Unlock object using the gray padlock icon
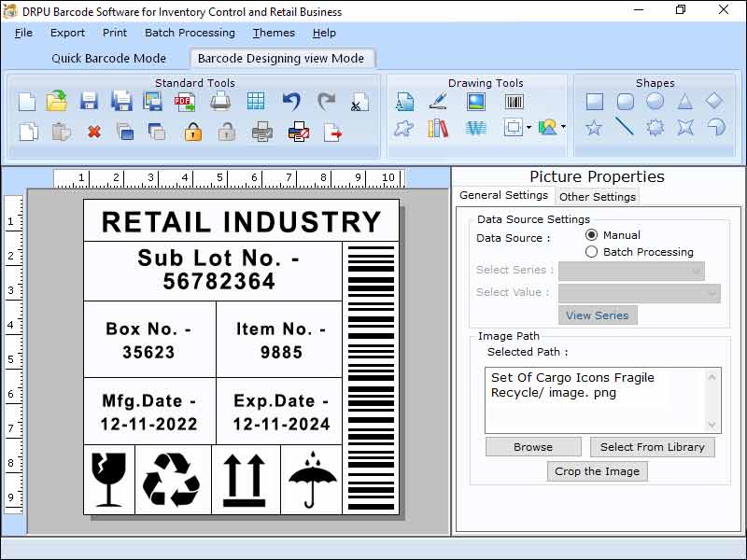The width and height of the screenshot is (747, 560). [x=227, y=132]
